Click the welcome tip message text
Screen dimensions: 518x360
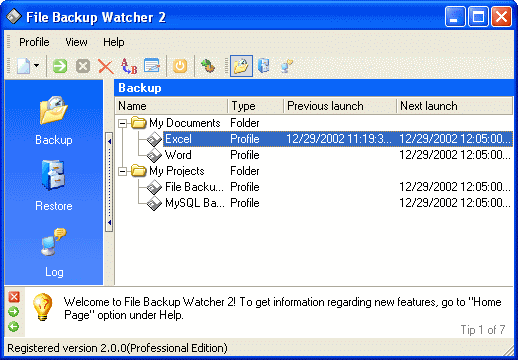click(283, 308)
